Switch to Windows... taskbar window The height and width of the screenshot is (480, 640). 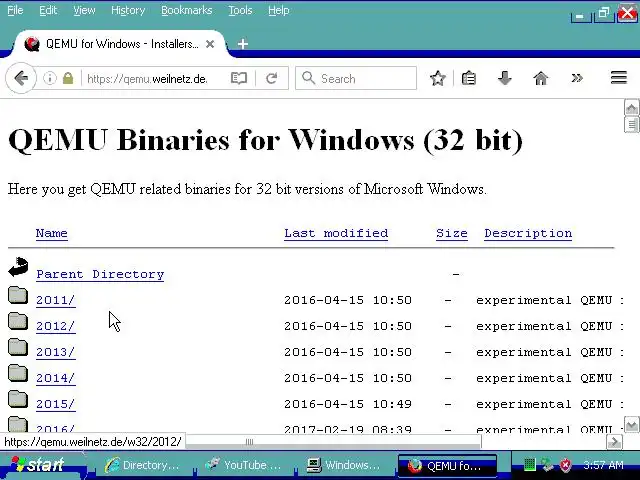pos(345,465)
